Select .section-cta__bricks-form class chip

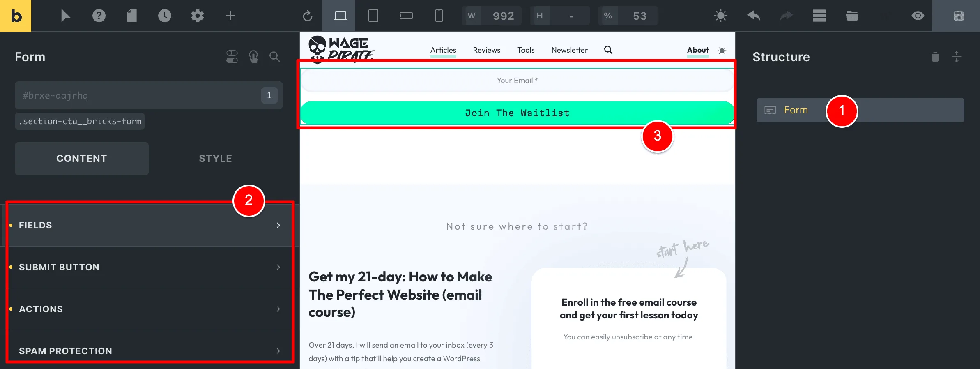click(x=80, y=121)
